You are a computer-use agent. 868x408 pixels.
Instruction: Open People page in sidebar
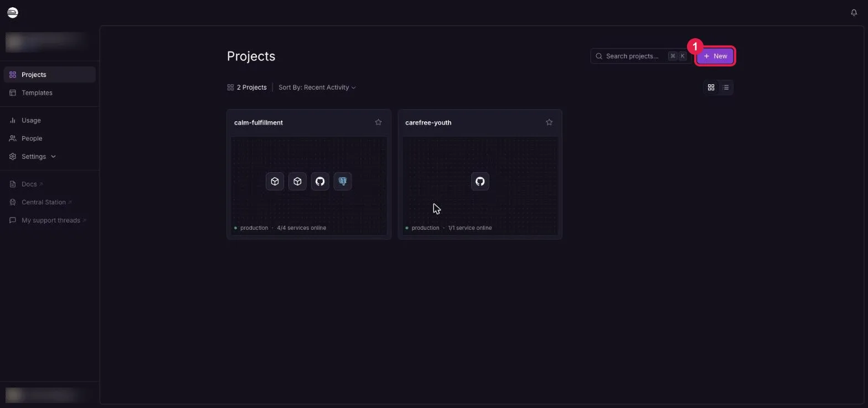[x=49, y=138]
